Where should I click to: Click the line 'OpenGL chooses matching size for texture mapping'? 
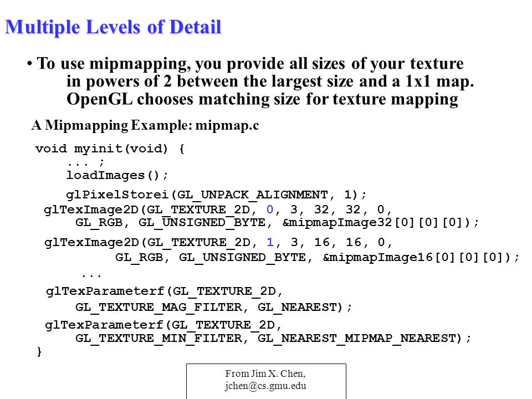pos(262,99)
